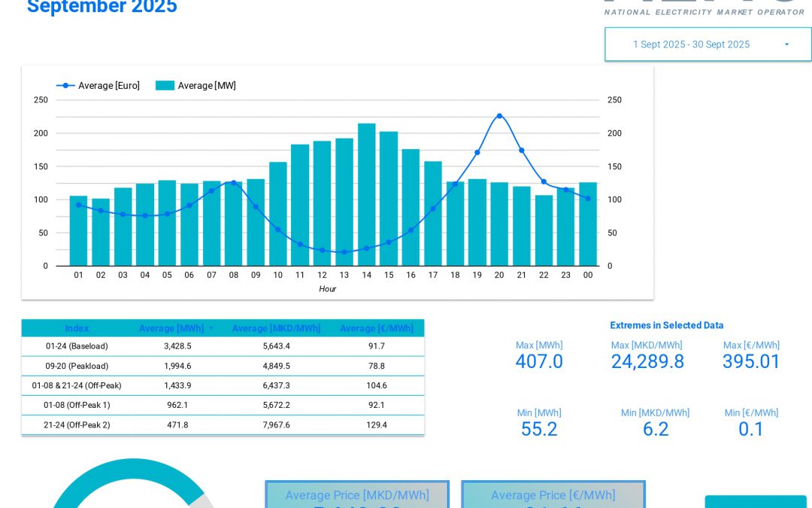Click the 'Extremes in Selected Data' heading
Image resolution: width=812 pixels, height=508 pixels.
pyautogui.click(x=667, y=325)
